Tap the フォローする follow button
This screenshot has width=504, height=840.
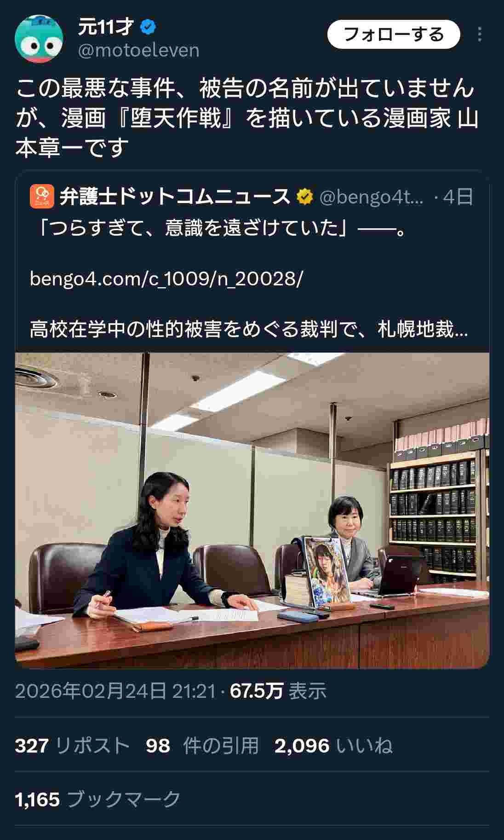394,35
